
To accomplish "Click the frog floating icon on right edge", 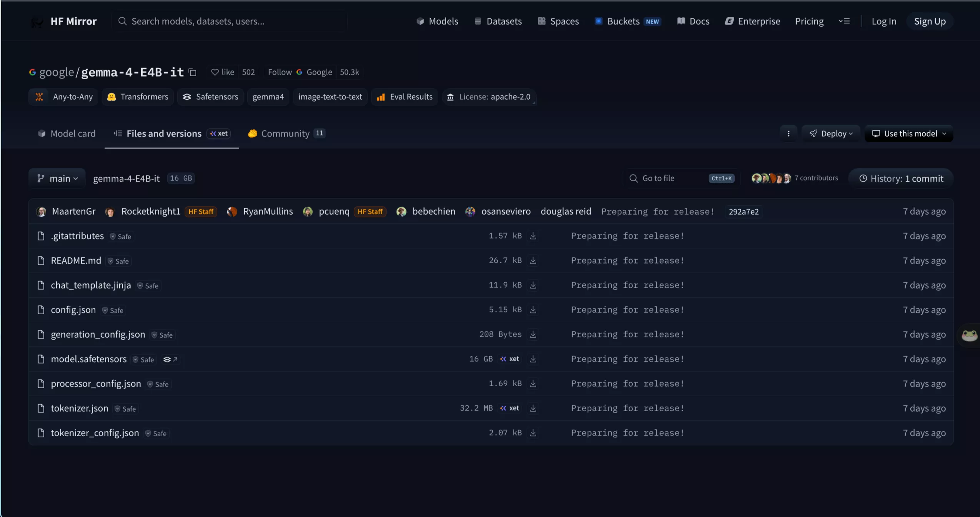I will coord(969,335).
